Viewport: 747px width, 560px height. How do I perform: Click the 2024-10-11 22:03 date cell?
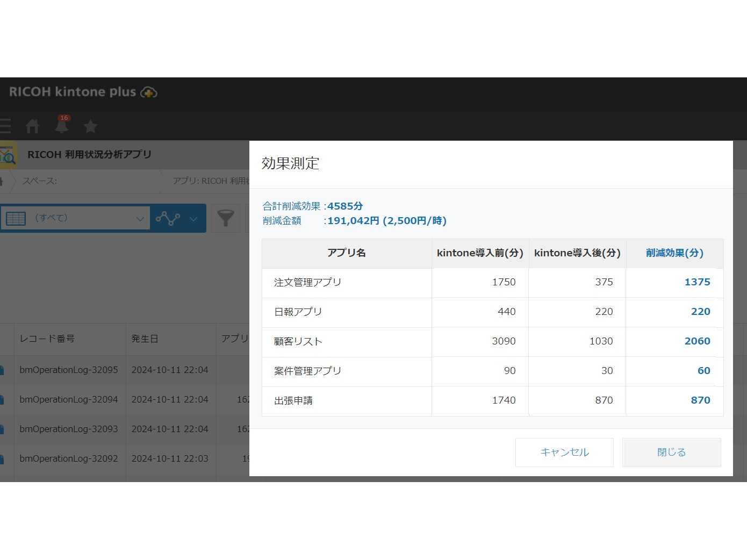(170, 458)
